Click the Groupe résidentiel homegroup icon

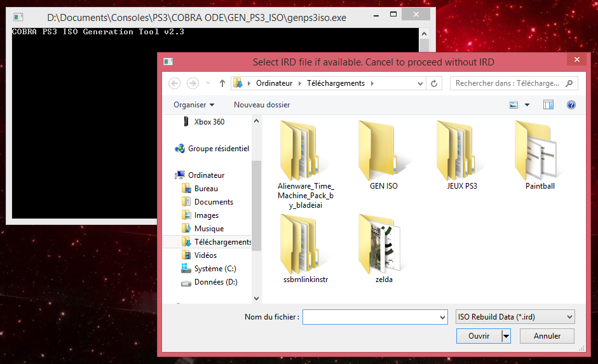[x=180, y=149]
